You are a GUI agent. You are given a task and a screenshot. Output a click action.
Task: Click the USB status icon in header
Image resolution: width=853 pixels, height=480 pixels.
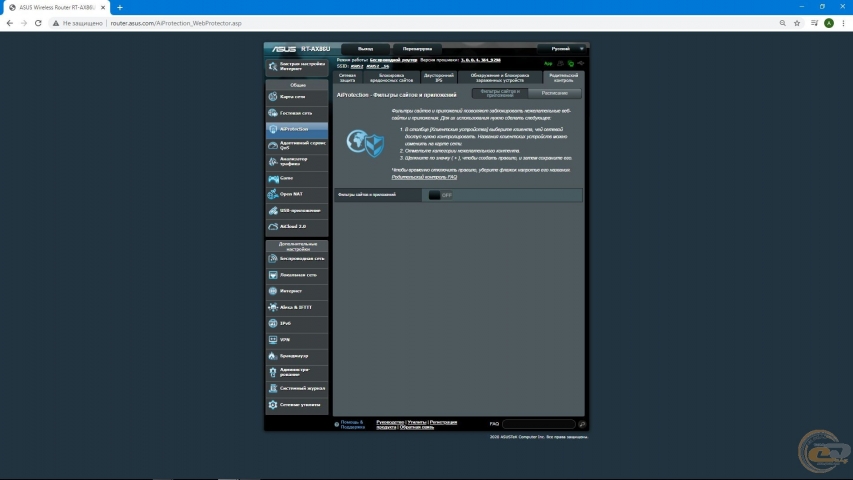[x=581, y=64]
